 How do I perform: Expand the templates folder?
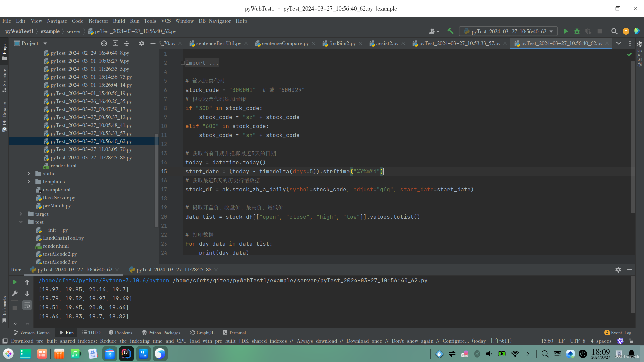pos(29,182)
